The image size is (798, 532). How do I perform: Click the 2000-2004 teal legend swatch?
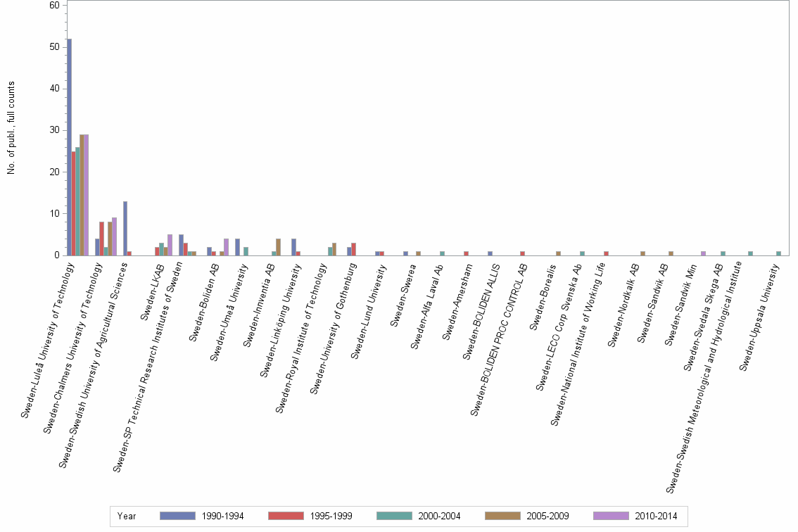pos(394,516)
